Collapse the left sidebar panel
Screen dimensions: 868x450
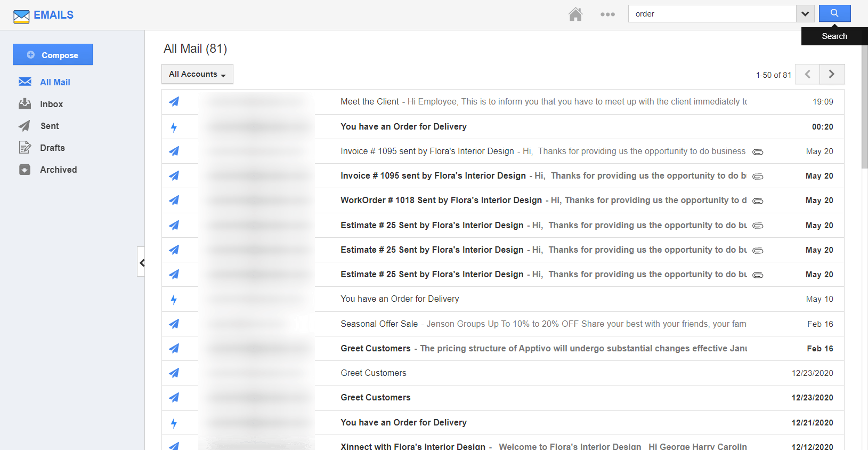141,262
